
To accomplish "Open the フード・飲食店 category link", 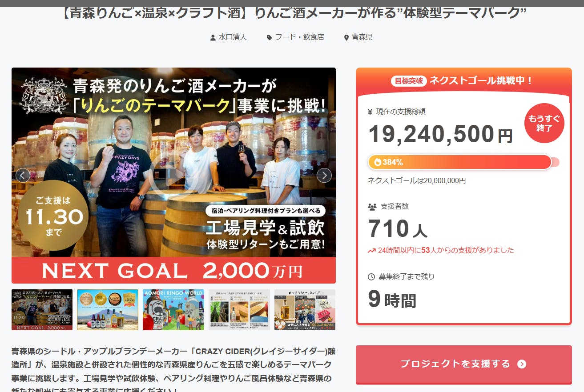I will (299, 37).
